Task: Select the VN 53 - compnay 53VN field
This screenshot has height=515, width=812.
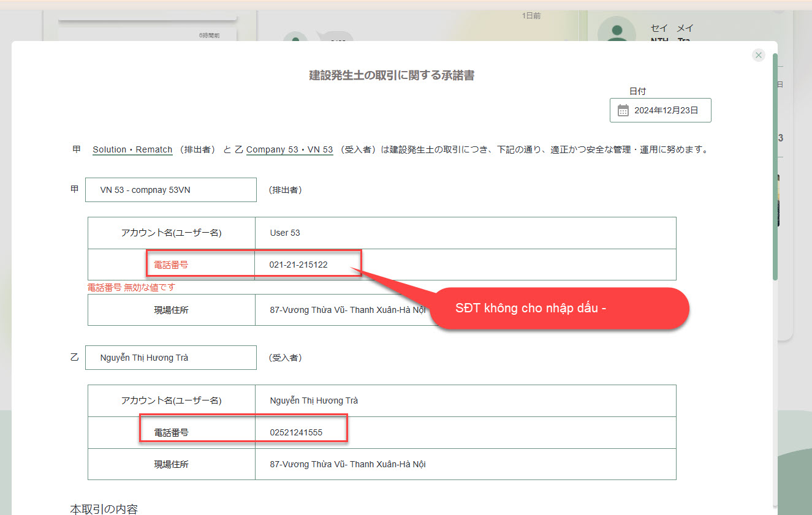Action: [170, 190]
